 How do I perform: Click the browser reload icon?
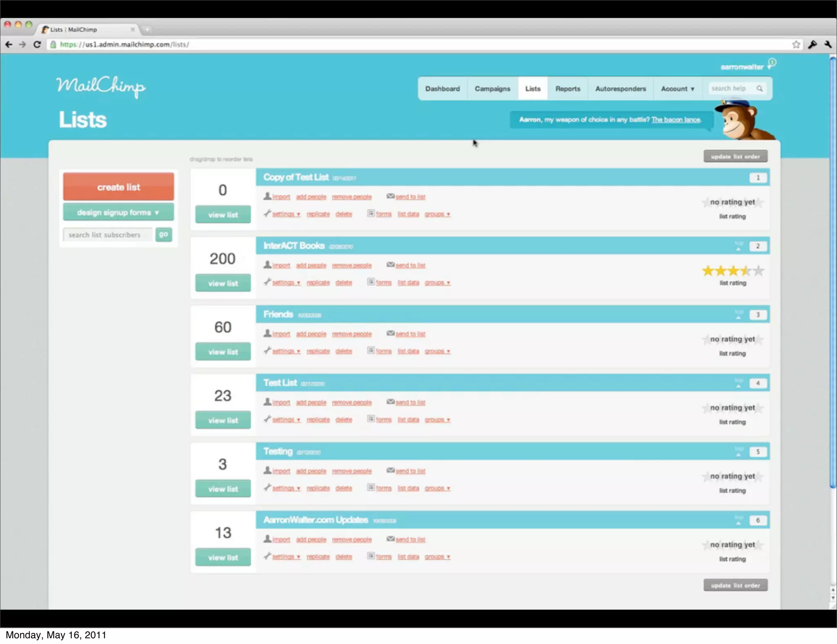tap(37, 45)
